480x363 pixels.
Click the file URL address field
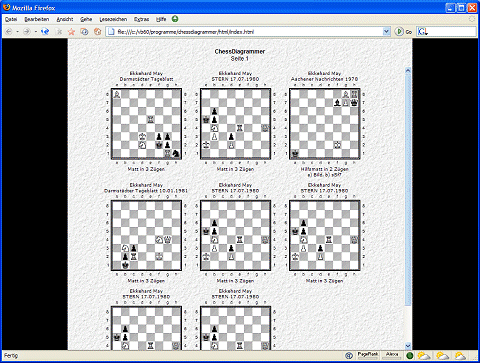248,32
